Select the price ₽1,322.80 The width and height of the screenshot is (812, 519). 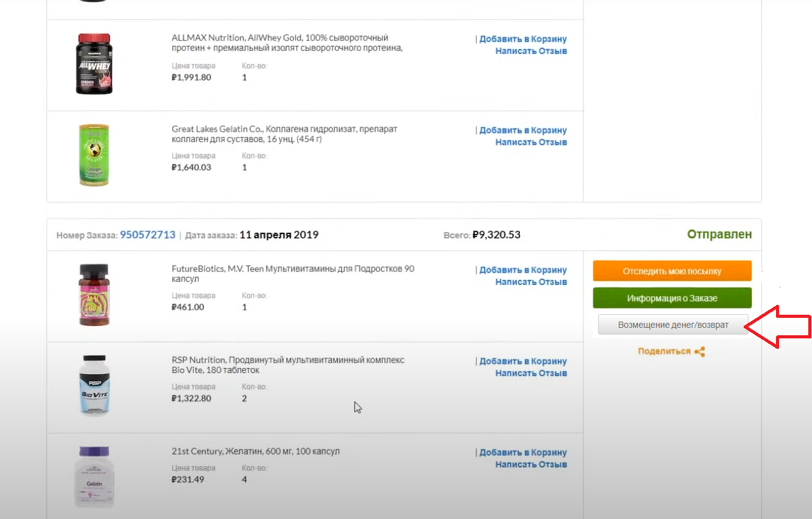click(x=191, y=398)
